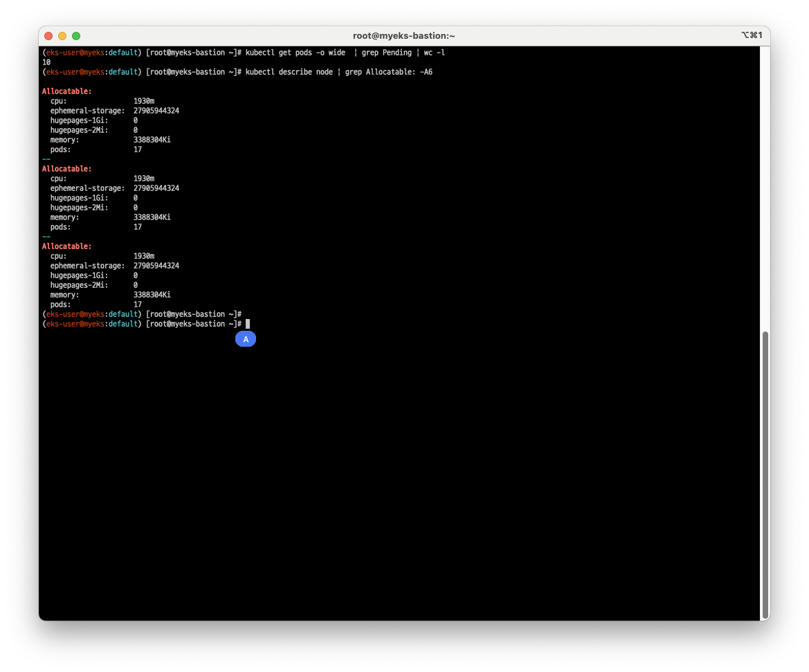The image size is (809, 672).
Task: Click the '-A6' flag in the second command
Action: click(426, 72)
